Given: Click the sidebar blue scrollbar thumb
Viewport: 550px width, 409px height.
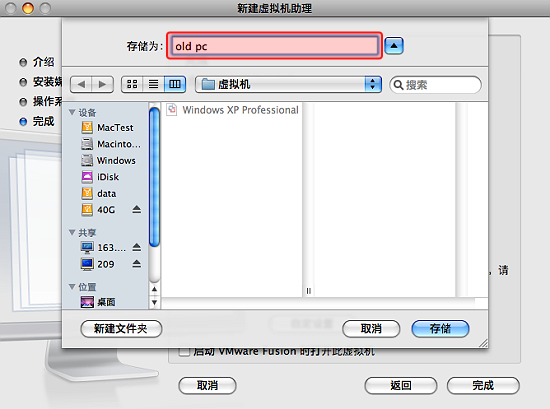Looking at the screenshot, I should (154, 177).
